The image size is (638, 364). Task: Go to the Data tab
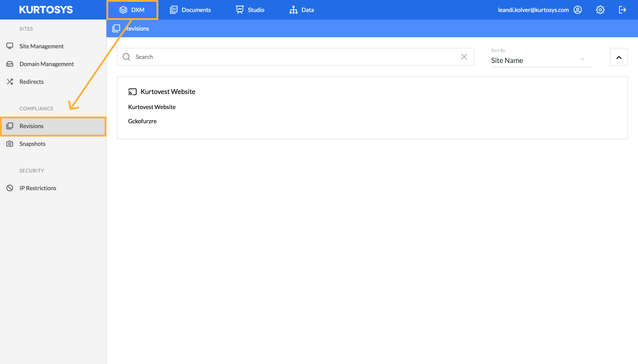click(x=301, y=10)
